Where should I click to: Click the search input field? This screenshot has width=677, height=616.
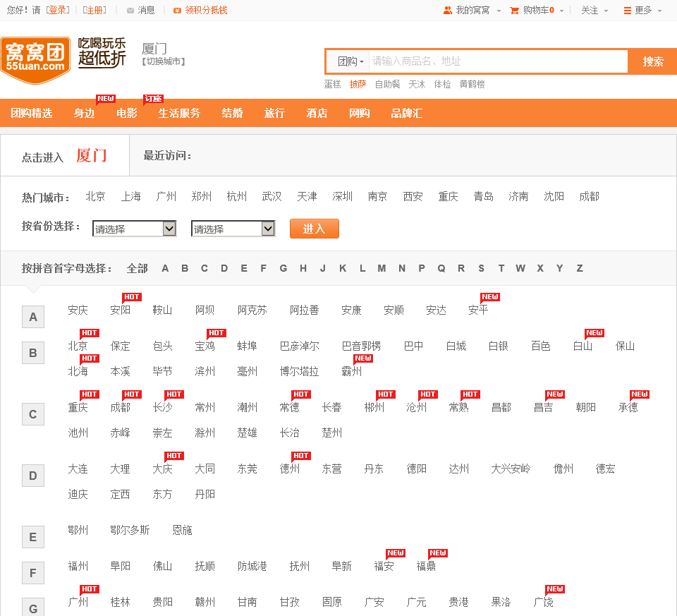(x=498, y=61)
